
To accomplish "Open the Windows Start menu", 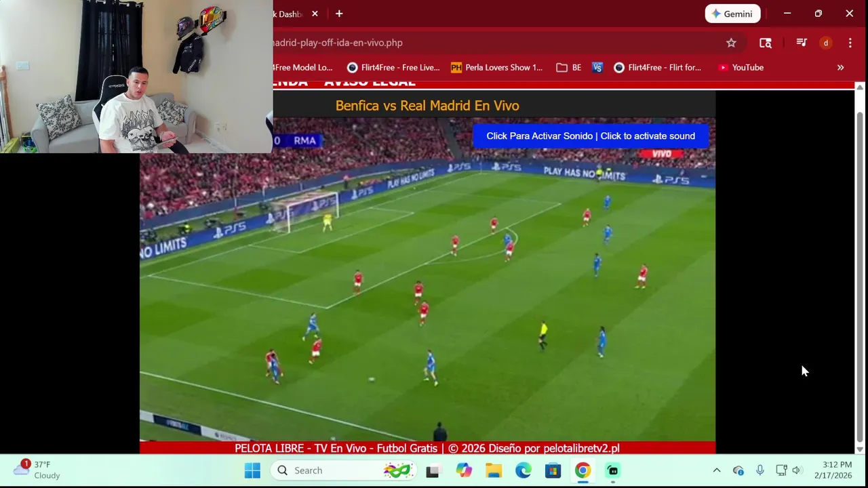I will point(252,470).
